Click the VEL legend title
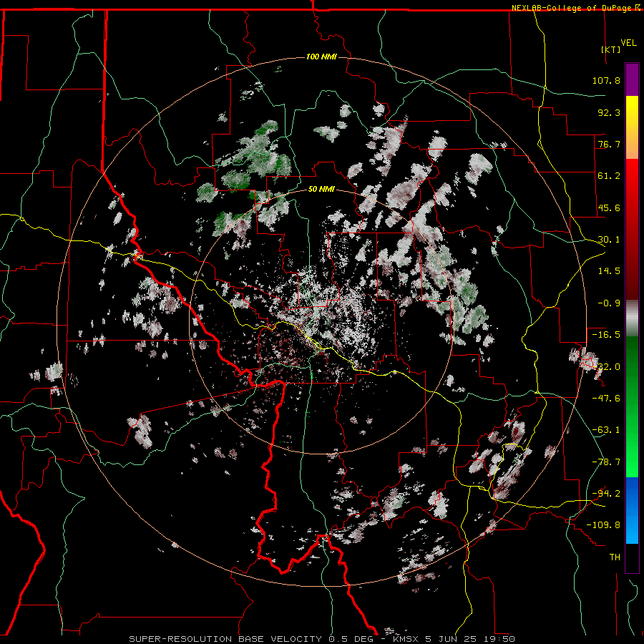This screenshot has width=644, height=644. (628, 42)
